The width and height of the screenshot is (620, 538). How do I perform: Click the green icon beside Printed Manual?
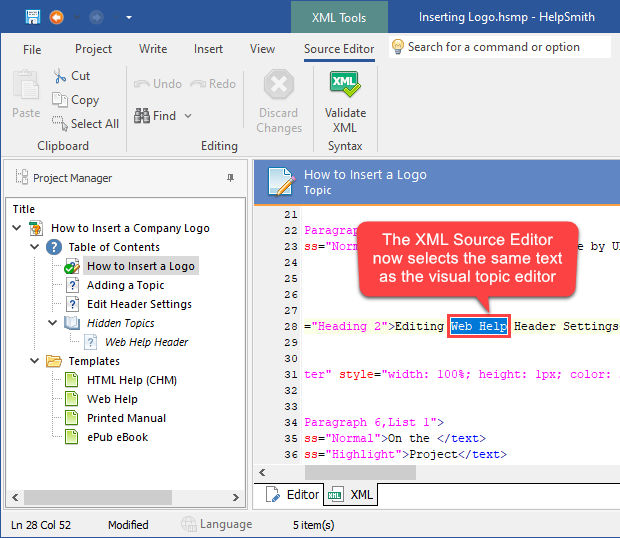click(x=72, y=418)
